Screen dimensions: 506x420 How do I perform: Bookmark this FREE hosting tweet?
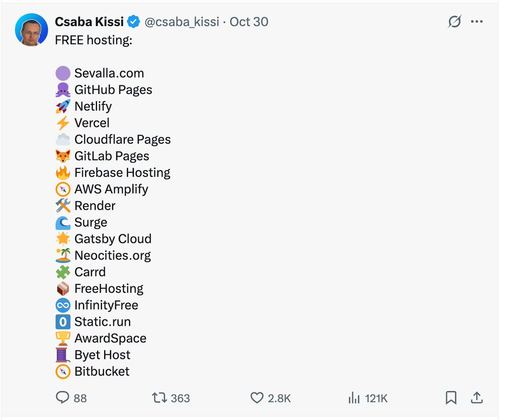point(451,397)
